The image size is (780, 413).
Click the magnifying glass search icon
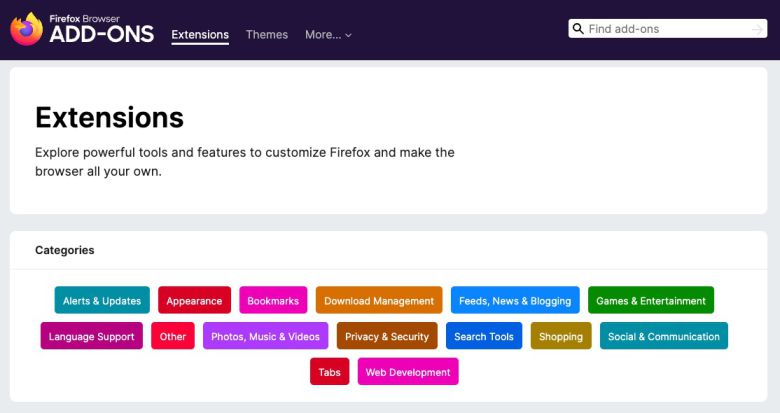(x=578, y=29)
